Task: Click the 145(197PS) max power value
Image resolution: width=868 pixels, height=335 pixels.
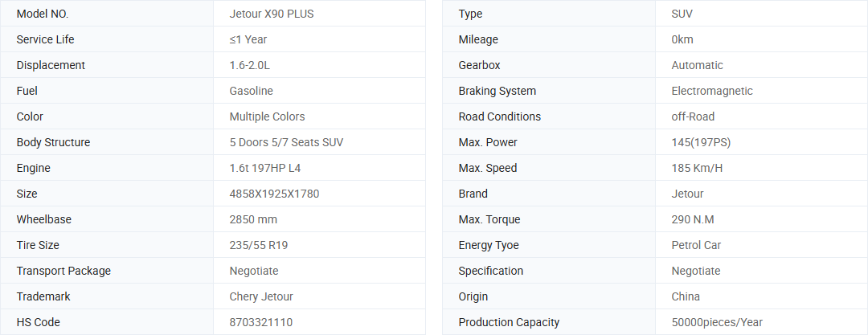Action: click(x=701, y=142)
